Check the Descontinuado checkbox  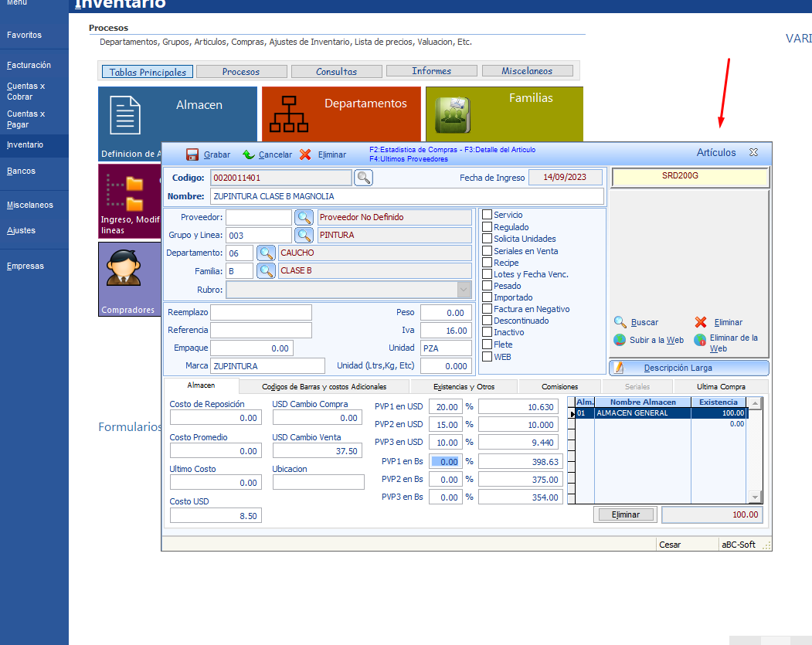point(487,321)
